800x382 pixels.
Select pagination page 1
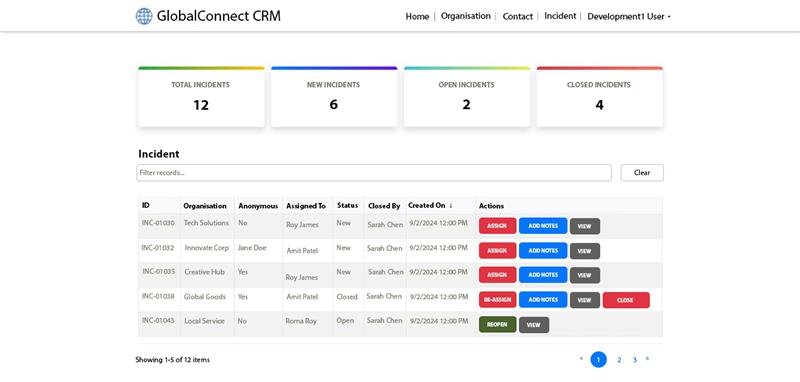[x=598, y=360]
